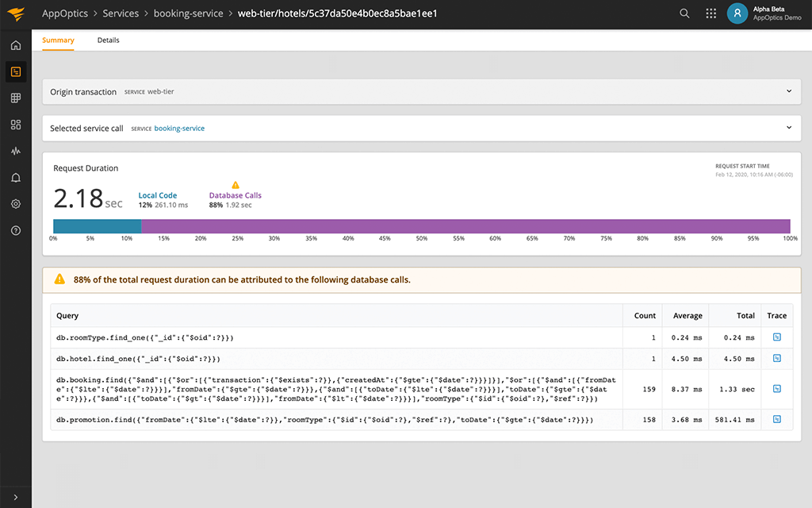This screenshot has height=508, width=812.
Task: Open the Metrics waveform sidebar icon
Action: [16, 151]
